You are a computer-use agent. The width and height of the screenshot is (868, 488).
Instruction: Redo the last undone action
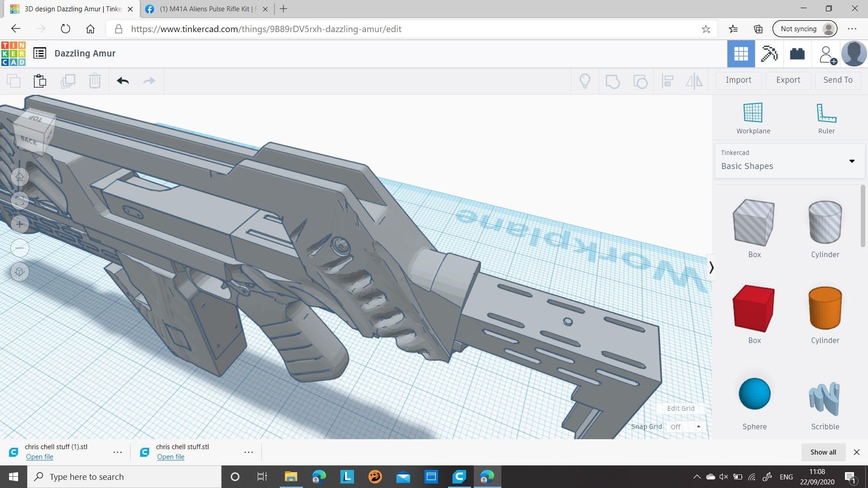pyautogui.click(x=149, y=81)
